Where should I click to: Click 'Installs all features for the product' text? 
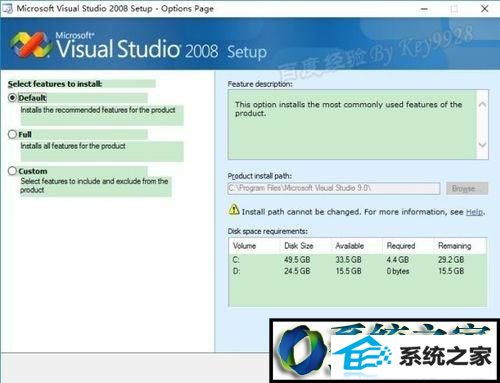pos(73,146)
